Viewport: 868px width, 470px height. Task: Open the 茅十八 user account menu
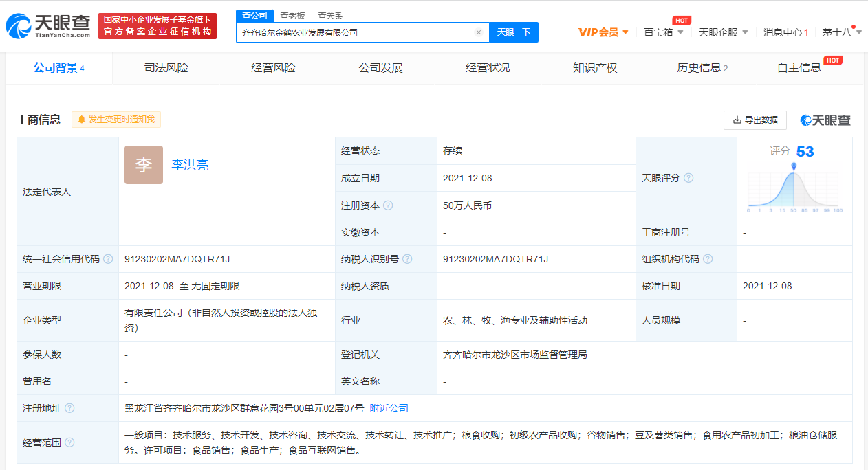click(x=841, y=32)
